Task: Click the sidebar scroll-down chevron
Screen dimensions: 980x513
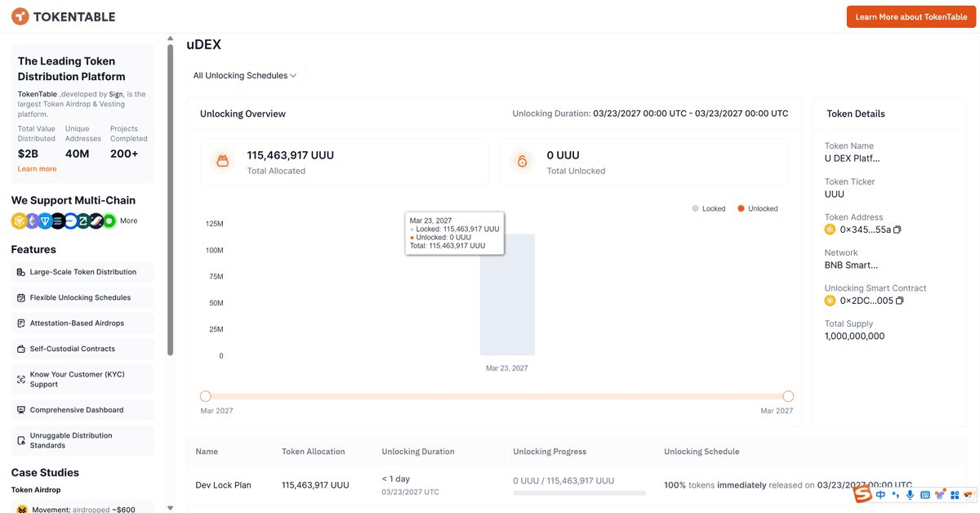Action: click(x=170, y=507)
